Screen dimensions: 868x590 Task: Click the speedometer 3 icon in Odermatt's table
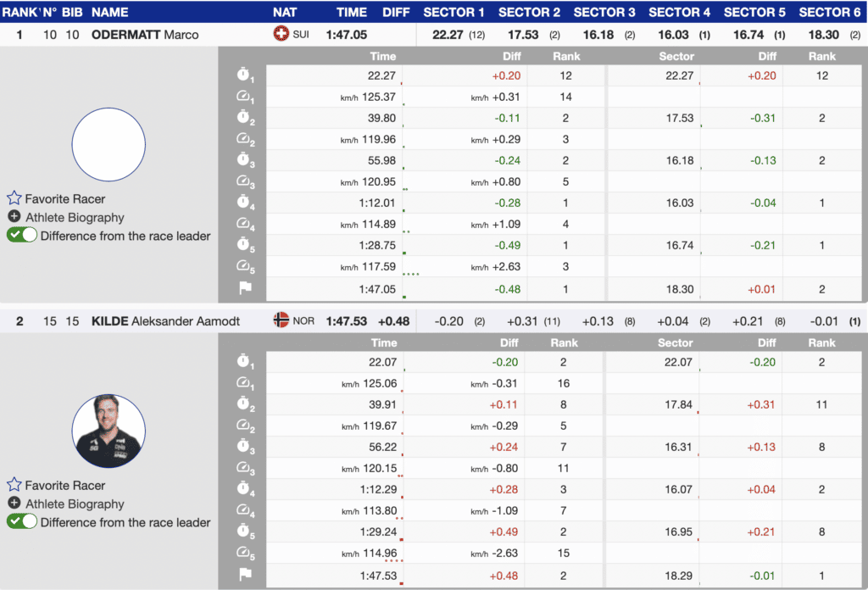tap(244, 182)
